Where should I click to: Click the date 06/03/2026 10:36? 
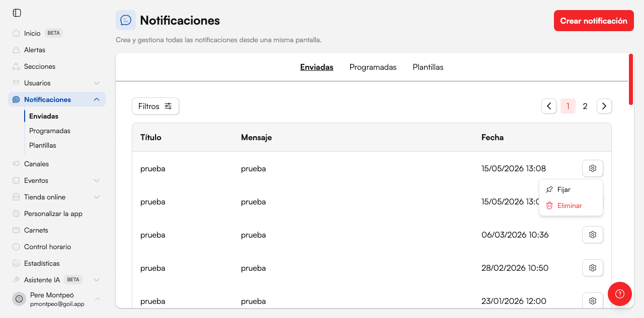click(515, 235)
